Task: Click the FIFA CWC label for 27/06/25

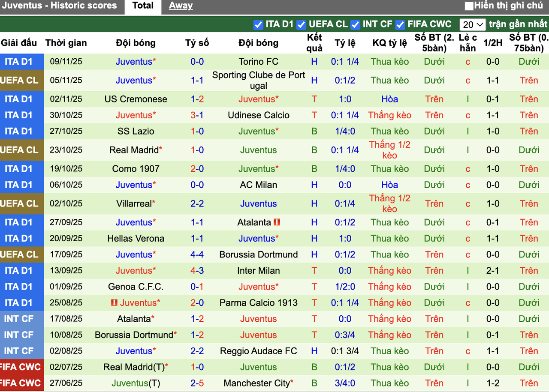Action: click(20, 383)
